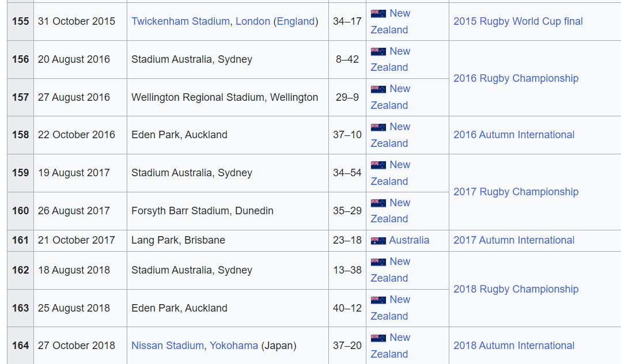Open 2016 Autumn International link

514,135
